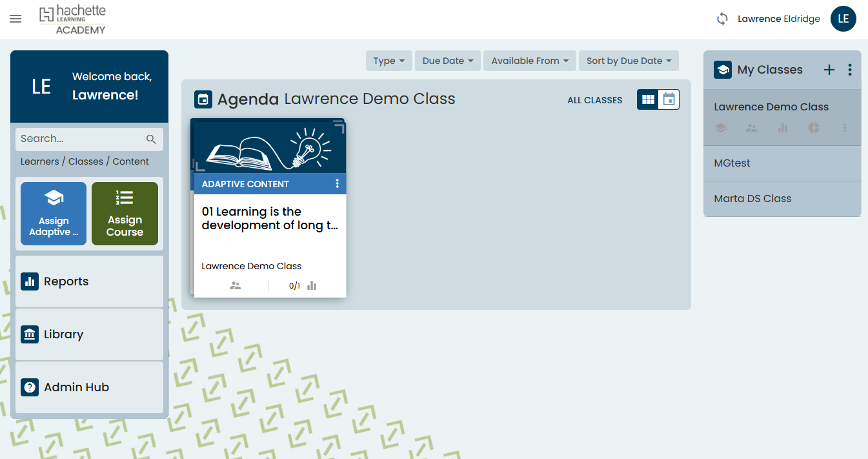The width and height of the screenshot is (868, 459).
Task: Click Lawrence Demo Class bar chart icon
Action: (783, 128)
